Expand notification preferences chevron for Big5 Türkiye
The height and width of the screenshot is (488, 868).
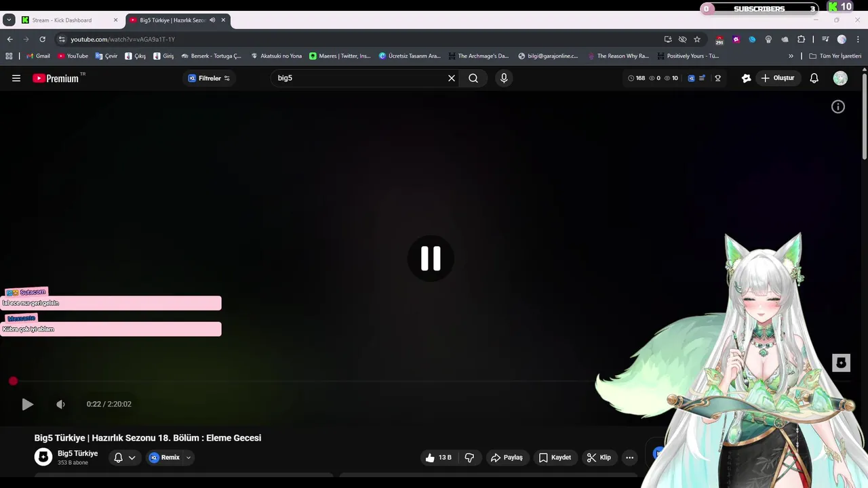pos(132,457)
